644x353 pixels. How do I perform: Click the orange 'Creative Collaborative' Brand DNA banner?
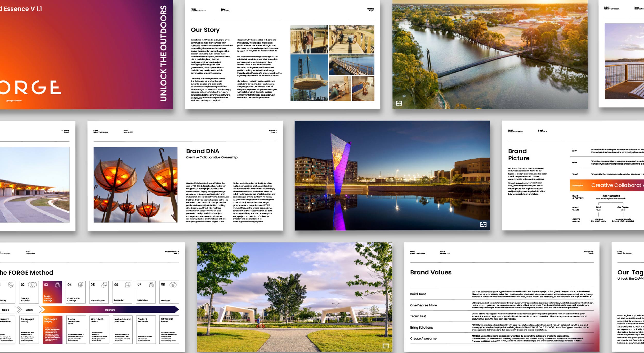(x=607, y=185)
